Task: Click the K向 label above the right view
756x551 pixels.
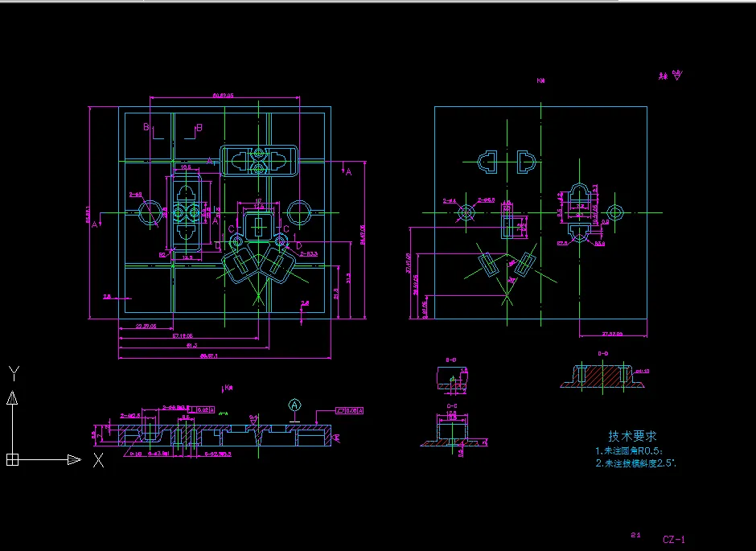Action: (x=540, y=80)
